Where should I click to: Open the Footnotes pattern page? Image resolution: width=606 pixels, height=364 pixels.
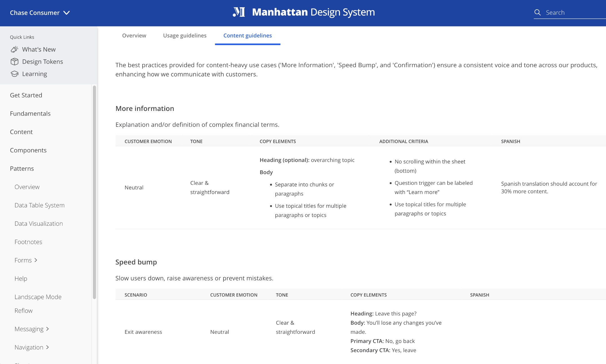28,242
